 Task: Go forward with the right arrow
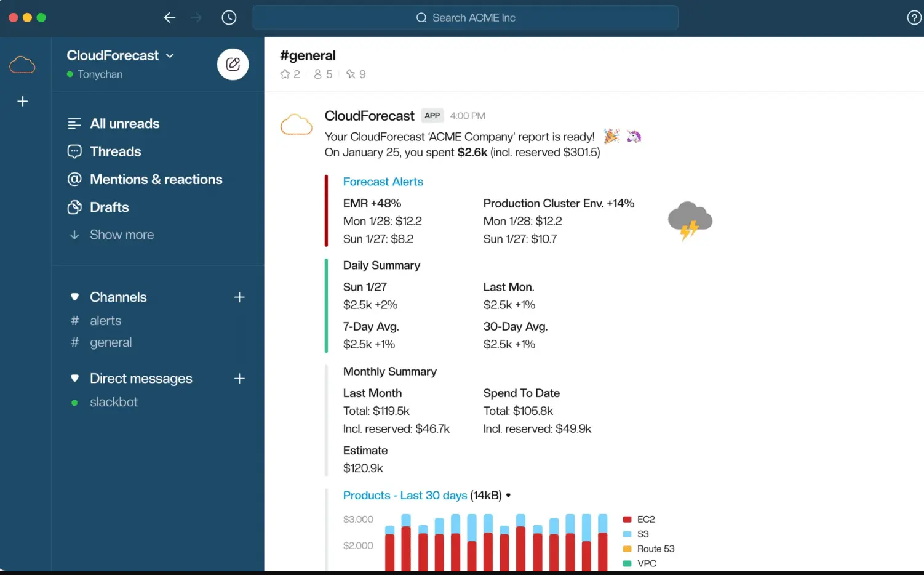(196, 18)
